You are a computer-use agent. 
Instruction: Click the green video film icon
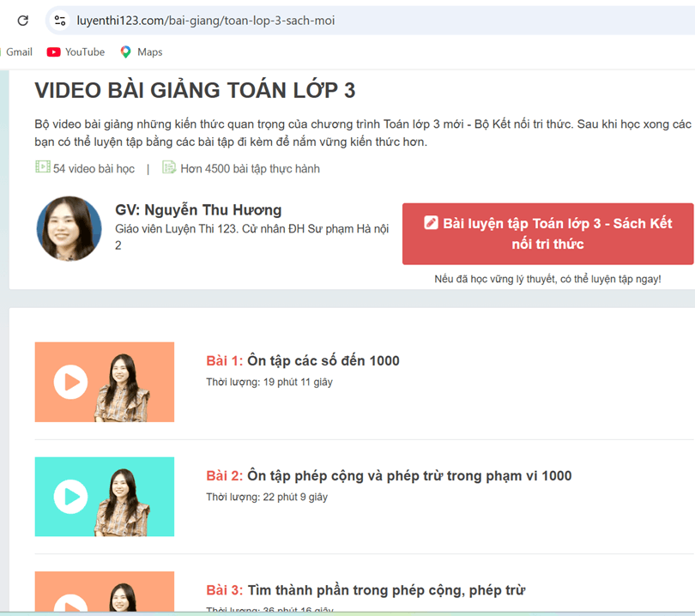tap(43, 167)
